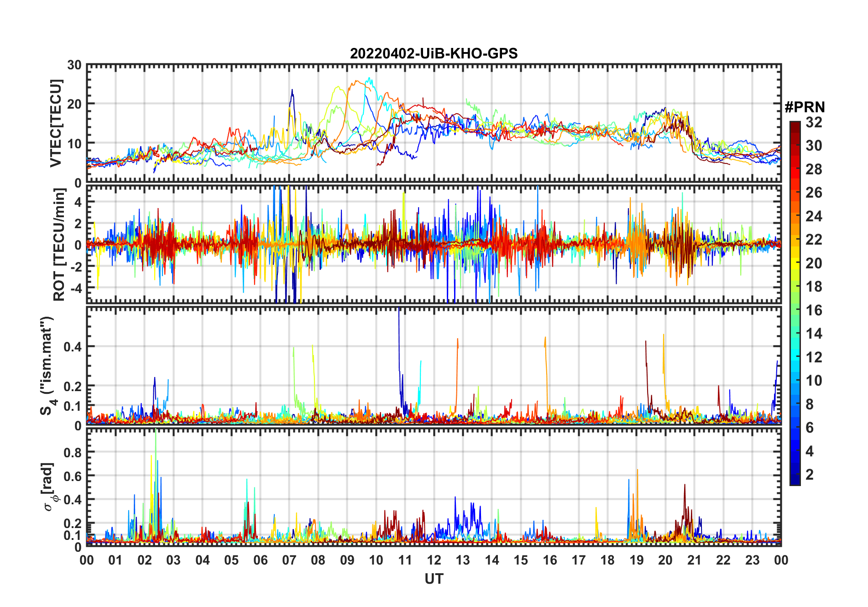
Task: Select the "0.6" tick on the σφ axis
Action: (73, 476)
